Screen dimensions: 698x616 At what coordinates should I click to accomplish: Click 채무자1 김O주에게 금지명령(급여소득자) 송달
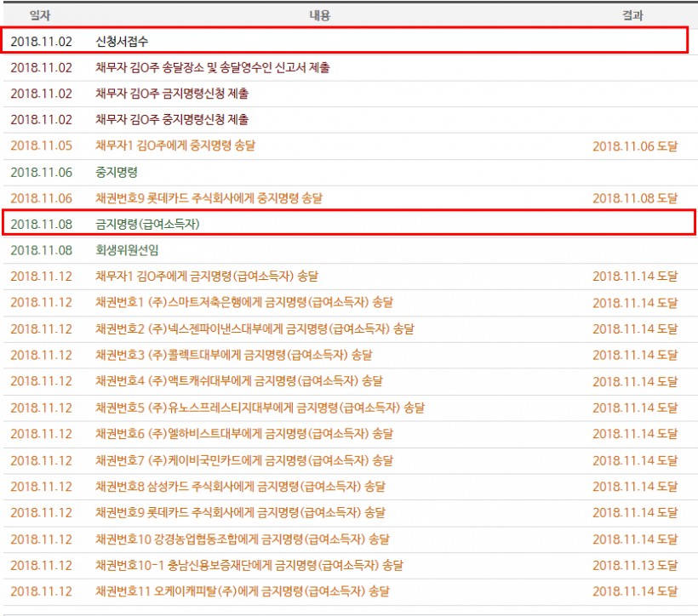point(207,277)
